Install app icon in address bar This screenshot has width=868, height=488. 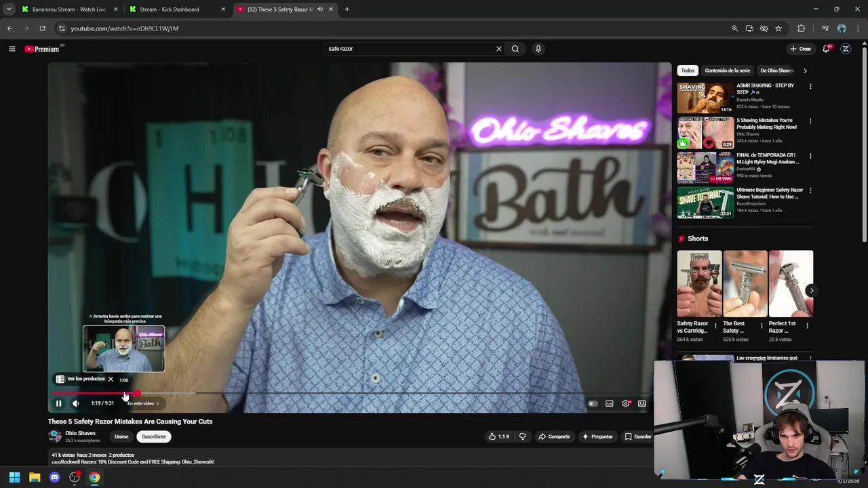point(749,28)
